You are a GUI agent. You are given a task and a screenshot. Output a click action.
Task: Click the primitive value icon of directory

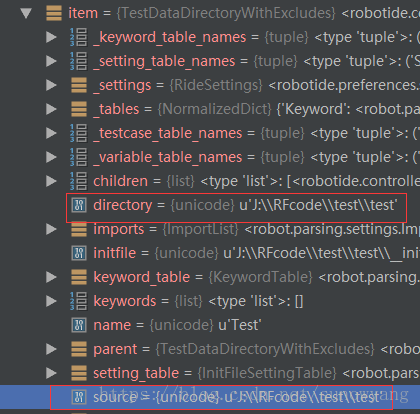(x=79, y=205)
